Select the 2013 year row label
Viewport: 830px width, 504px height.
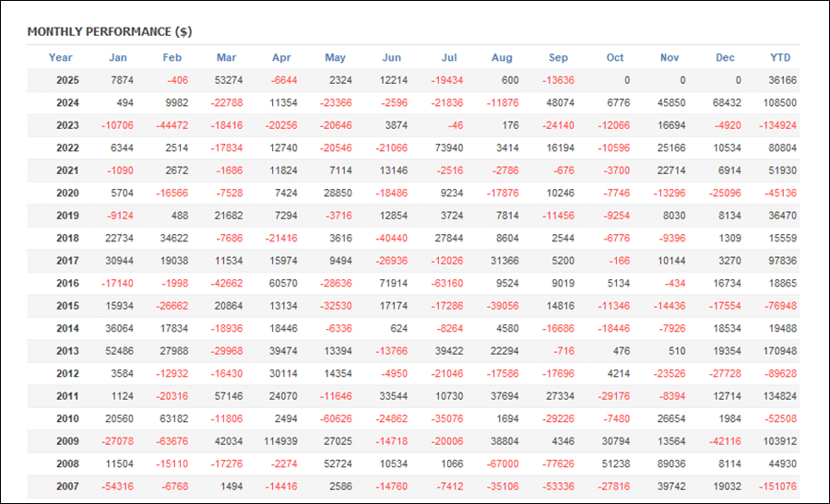click(x=67, y=350)
